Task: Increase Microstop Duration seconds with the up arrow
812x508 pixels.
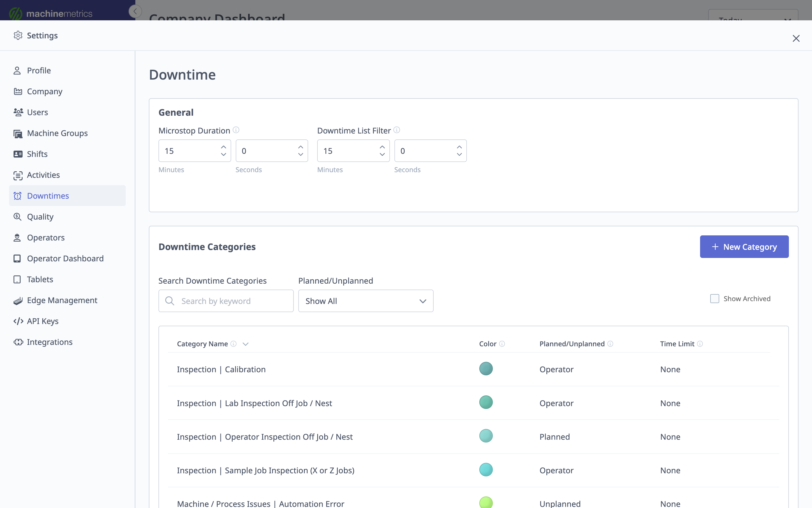Action: click(x=301, y=147)
